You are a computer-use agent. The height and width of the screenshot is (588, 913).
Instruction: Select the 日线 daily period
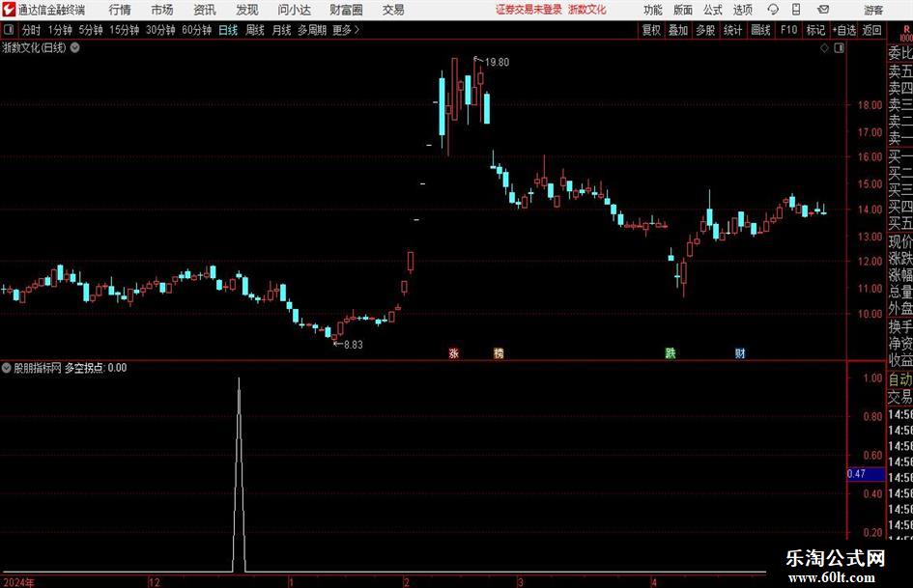[x=228, y=30]
